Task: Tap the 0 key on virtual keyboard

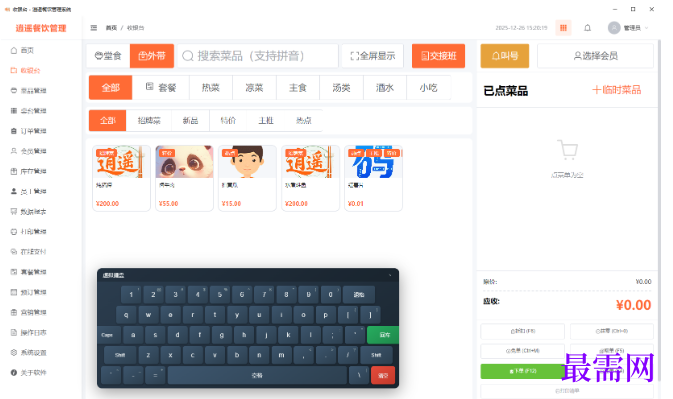Action: click(x=330, y=295)
